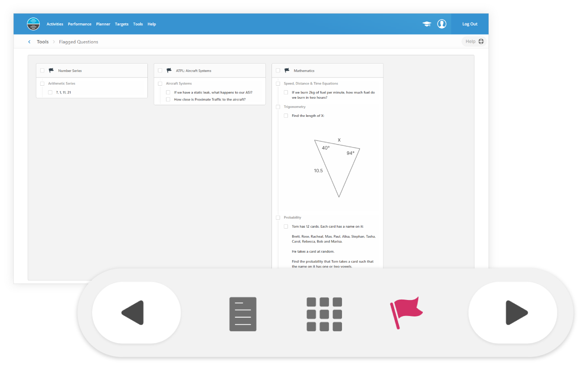Click the back chevron next to Tools
The width and height of the screenshot is (588, 374).
pos(29,42)
